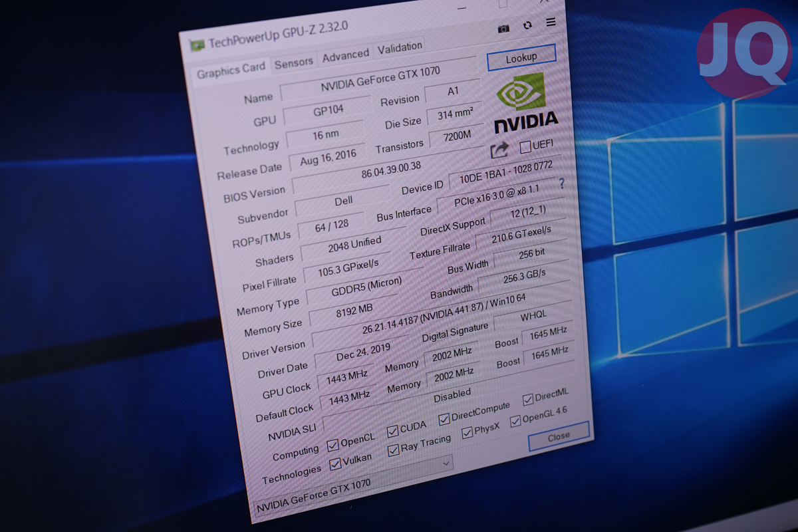Click the Shaders value 2048 Unified
The height and width of the screenshot is (532, 798).
click(354, 245)
